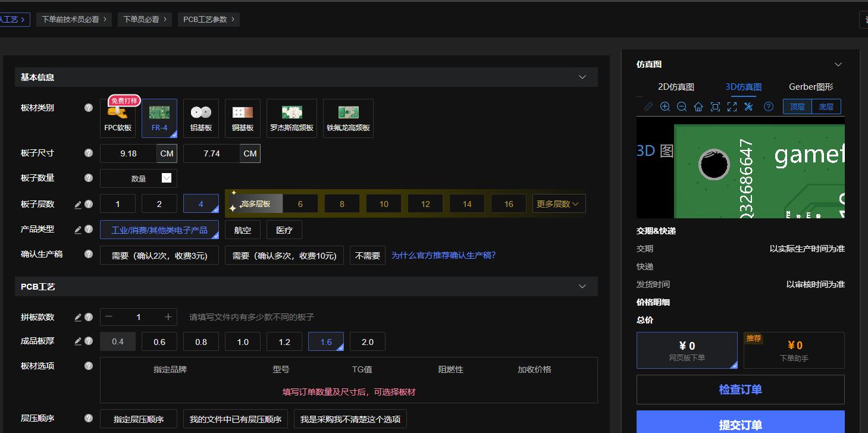Switch viewer to 底层 bottom layer

[x=826, y=107]
